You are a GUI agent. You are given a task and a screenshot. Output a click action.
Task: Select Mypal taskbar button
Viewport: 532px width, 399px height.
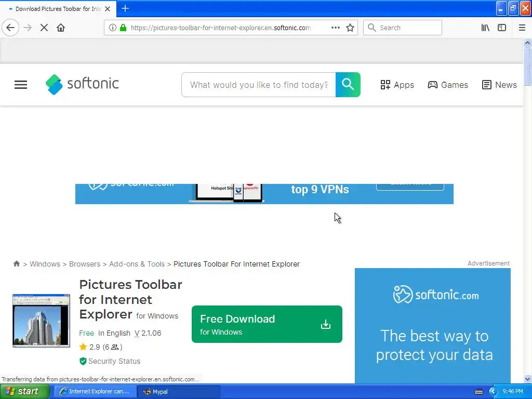[179, 392]
